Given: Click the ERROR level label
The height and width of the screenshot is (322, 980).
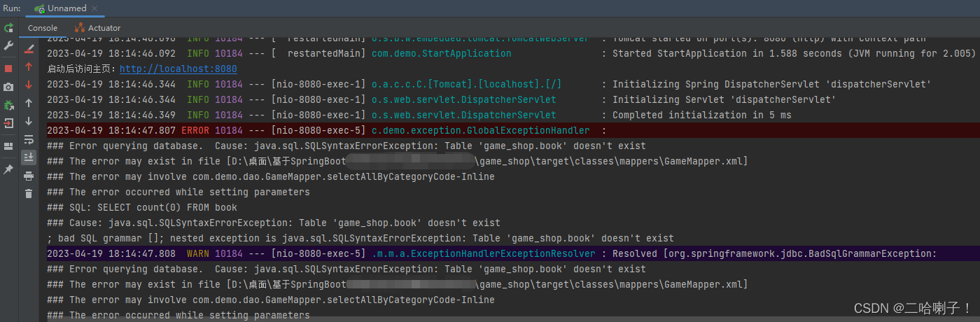Looking at the screenshot, I should (195, 130).
